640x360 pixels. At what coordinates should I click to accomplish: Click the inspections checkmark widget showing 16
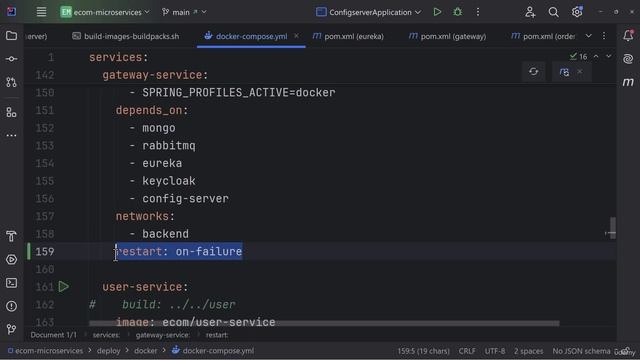tap(578, 56)
